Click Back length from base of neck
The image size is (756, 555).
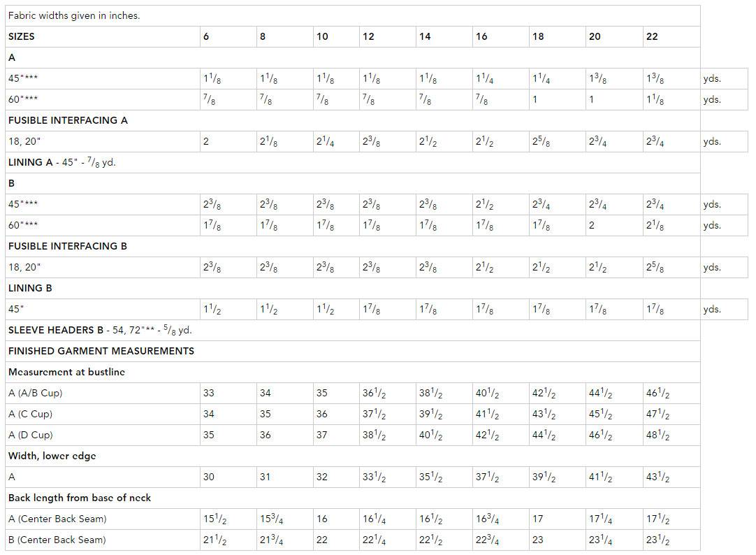click(80, 498)
